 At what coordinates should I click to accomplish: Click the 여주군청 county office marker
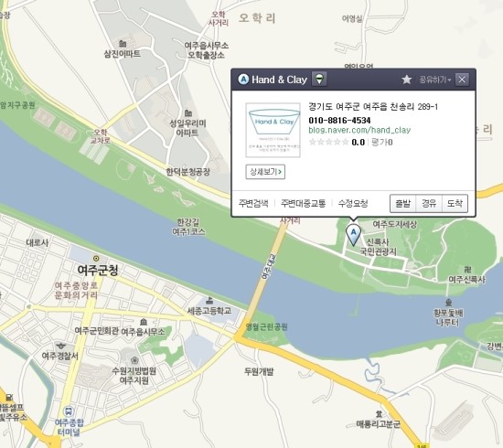tap(96, 258)
